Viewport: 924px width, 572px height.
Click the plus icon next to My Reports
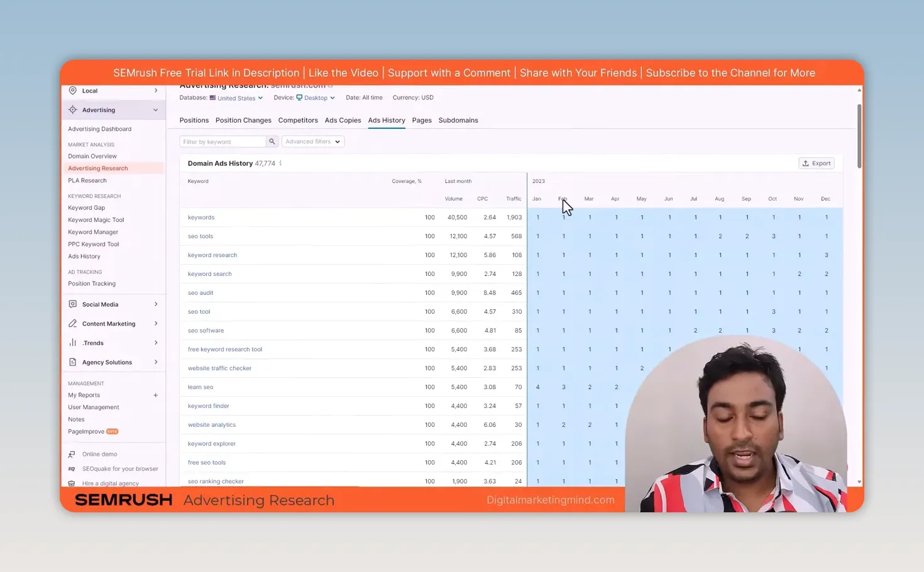(x=156, y=395)
